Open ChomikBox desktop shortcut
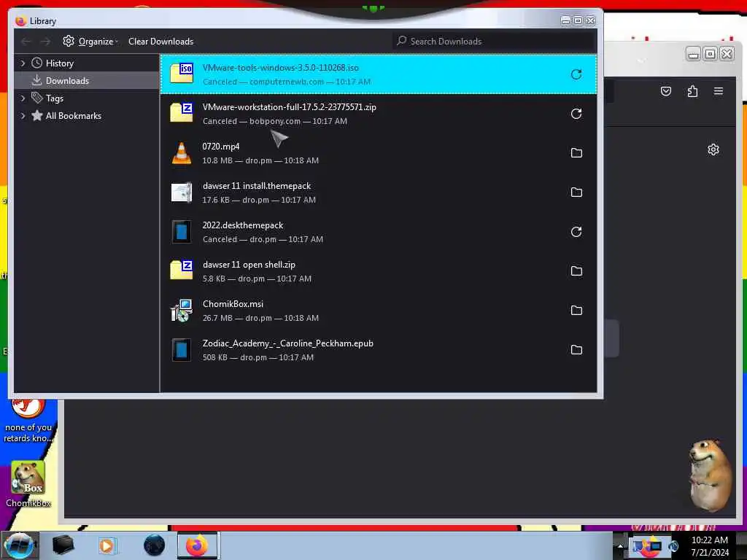The height and width of the screenshot is (560, 747). point(28,484)
